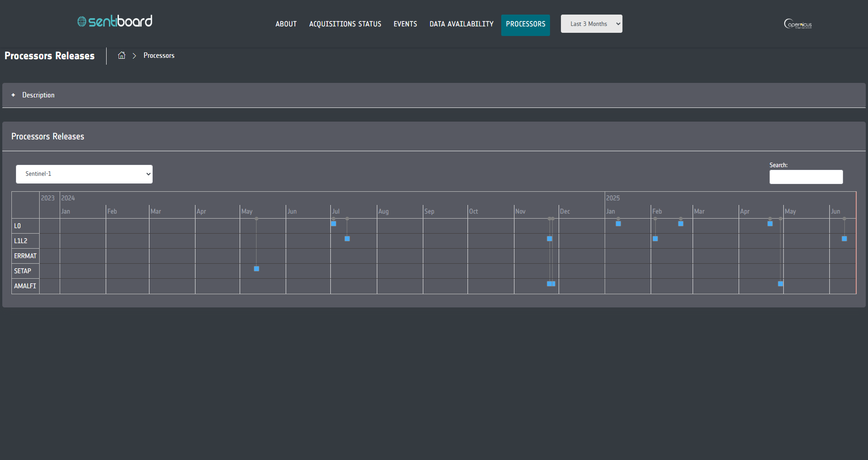This screenshot has height=460, width=868.
Task: Expand the Description panel plus icon
Action: pos(13,95)
